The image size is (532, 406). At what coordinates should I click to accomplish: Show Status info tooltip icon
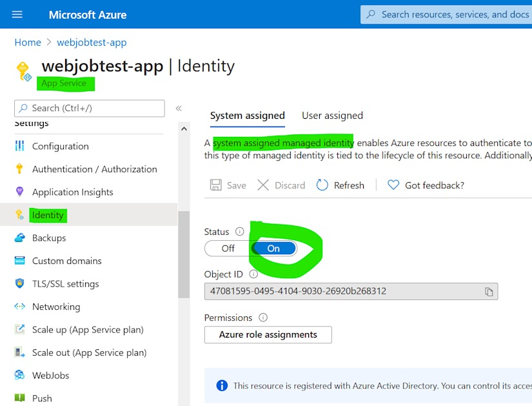pyautogui.click(x=239, y=232)
